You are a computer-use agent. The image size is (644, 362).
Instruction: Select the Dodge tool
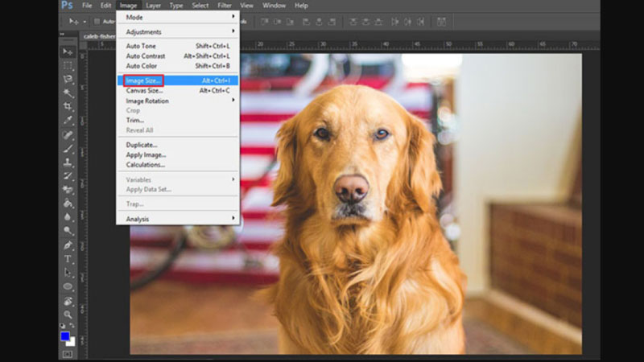click(x=68, y=231)
